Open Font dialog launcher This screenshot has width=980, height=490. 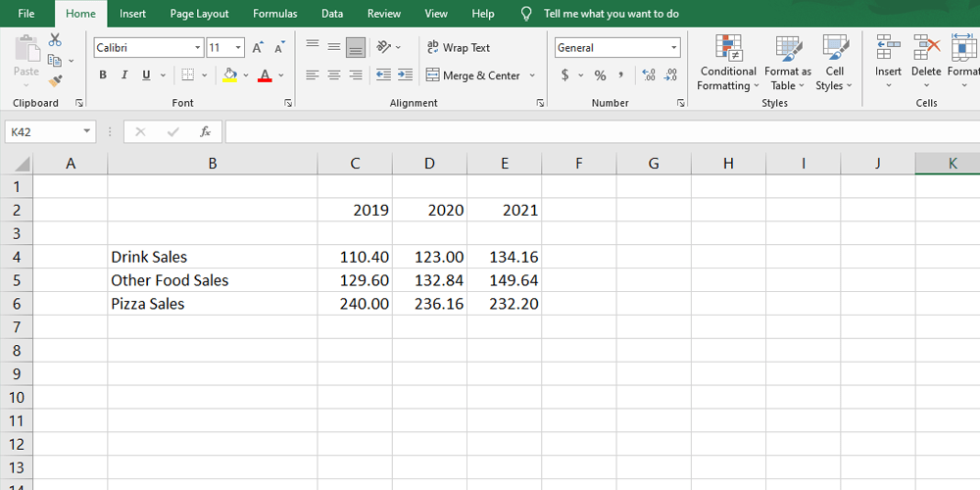coord(288,103)
